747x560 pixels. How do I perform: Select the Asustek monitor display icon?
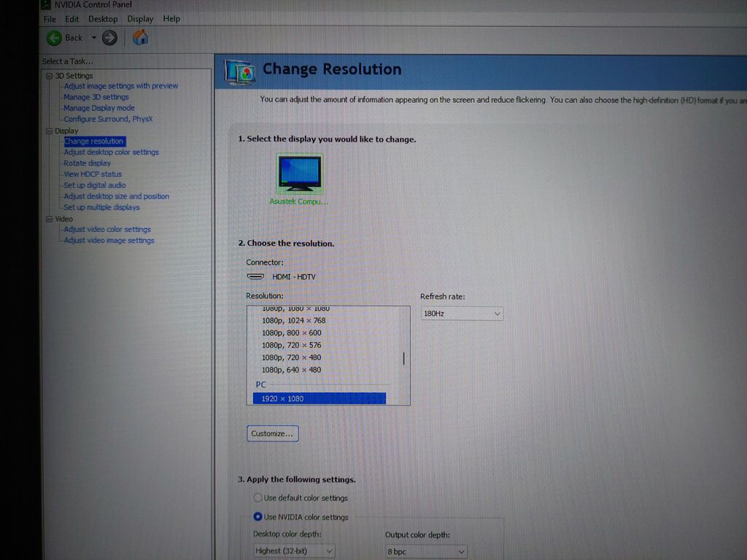pos(299,174)
